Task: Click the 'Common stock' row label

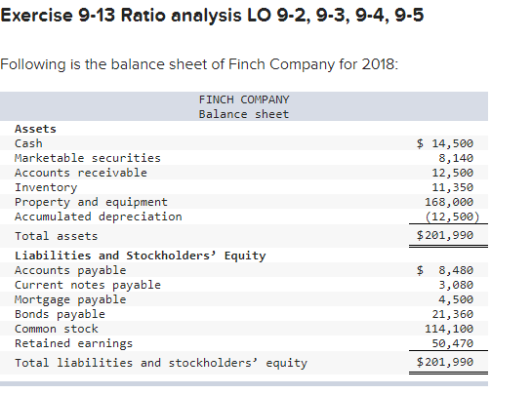Action: pyautogui.click(x=57, y=329)
